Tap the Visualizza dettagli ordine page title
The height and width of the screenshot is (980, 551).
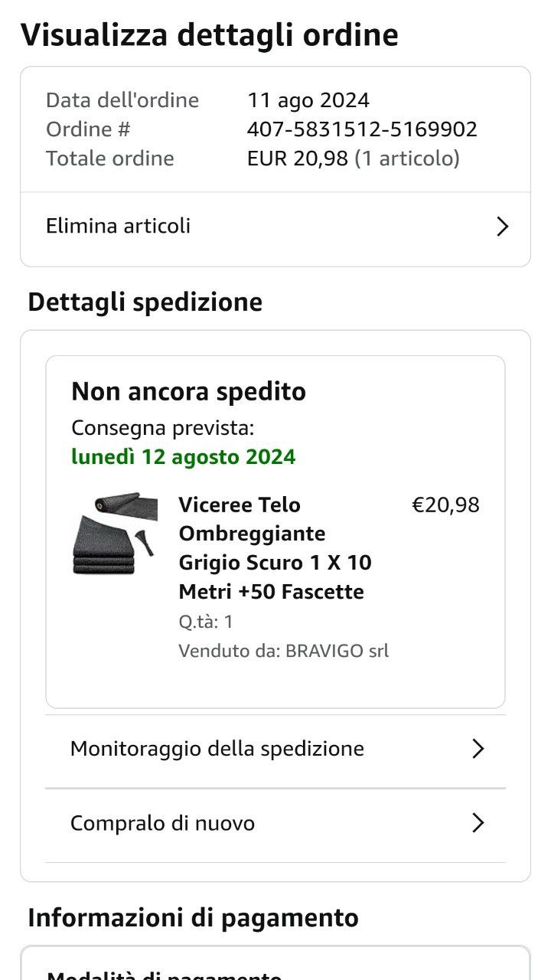pyautogui.click(x=209, y=35)
